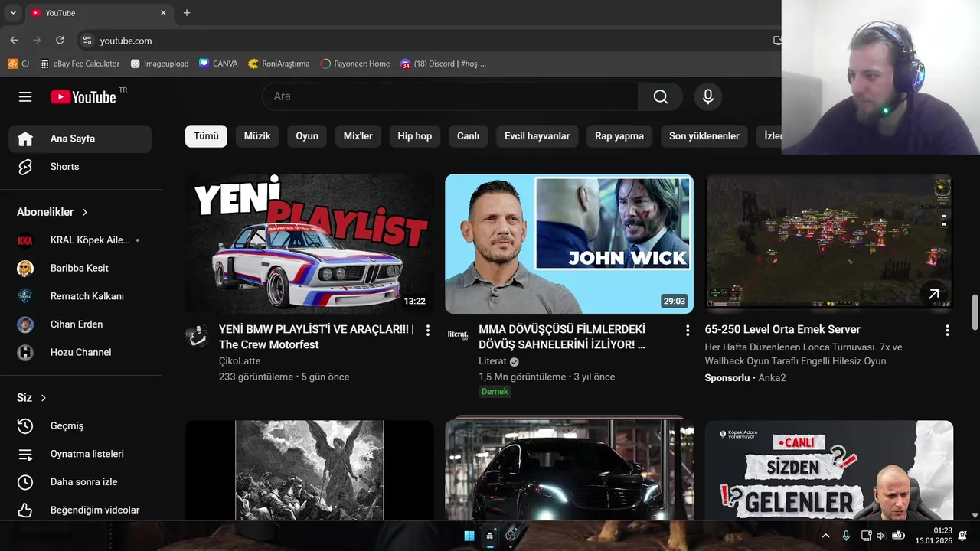Screen dimensions: 980x551
Task: Expand the Siz section
Action: [x=32, y=398]
